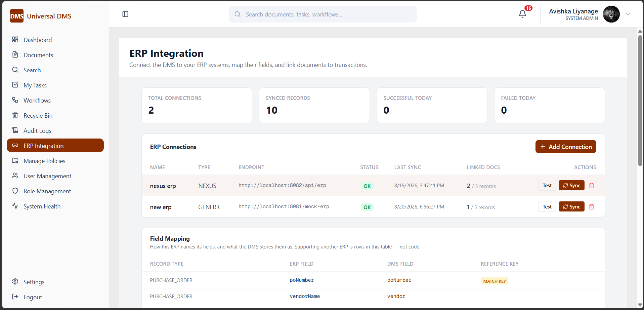This screenshot has height=310, width=644.
Task: Open Role Management
Action: 55,191
